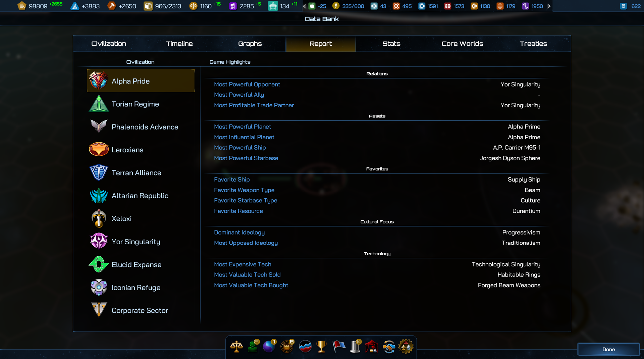Viewport: 644px width, 359px height.
Task: Click the gold trophy icon
Action: (x=321, y=347)
